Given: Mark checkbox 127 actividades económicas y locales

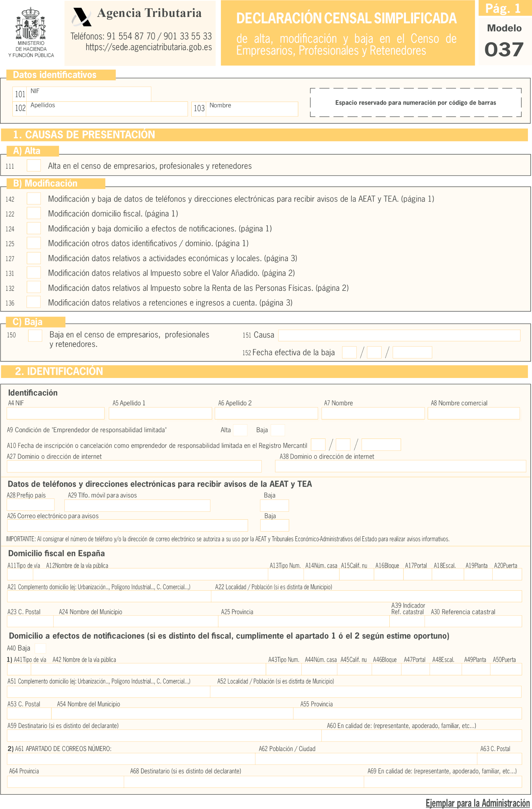Looking at the screenshot, I should pos(34,258).
